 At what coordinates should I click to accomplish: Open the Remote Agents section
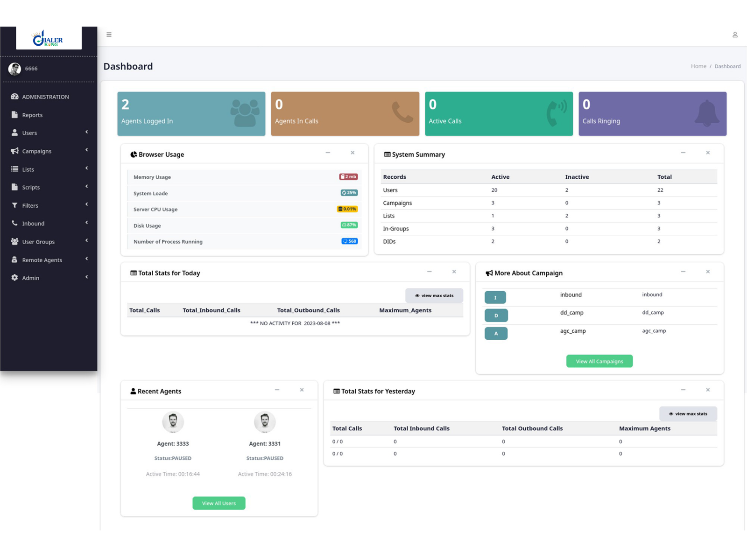coord(42,260)
